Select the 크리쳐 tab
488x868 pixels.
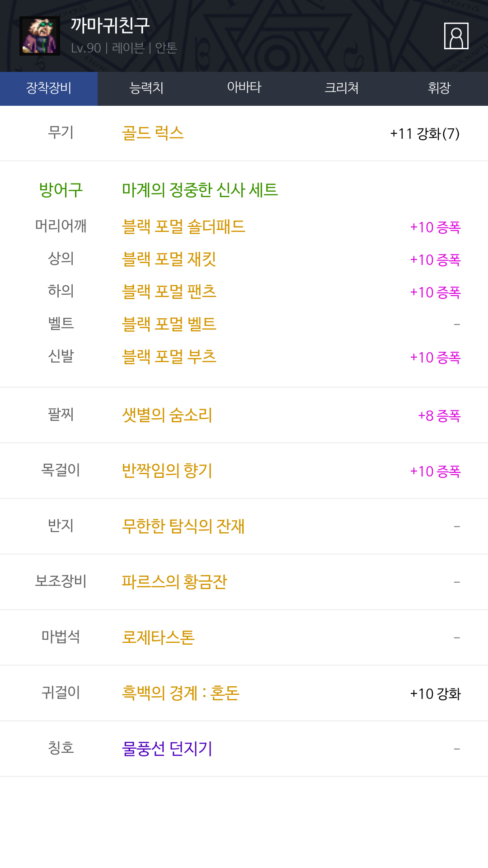click(342, 88)
